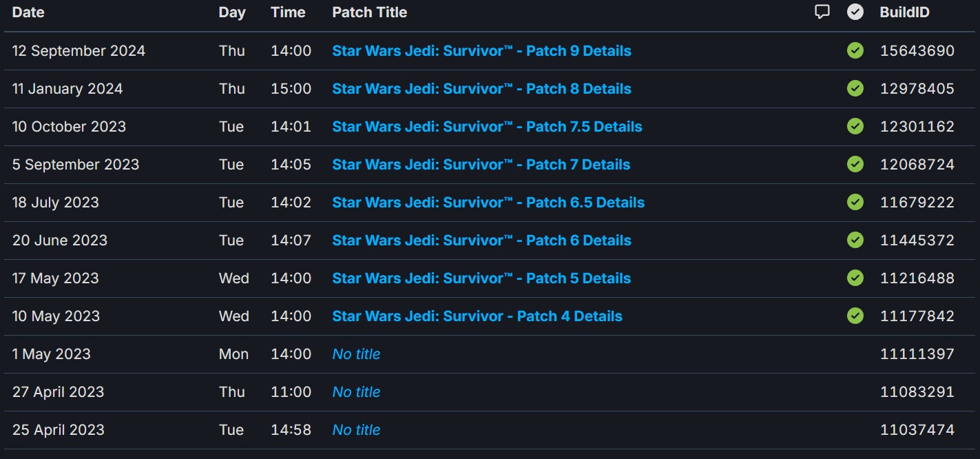980x459 pixels.
Task: Click the green checkmark for Patch 5
Action: [x=855, y=278]
